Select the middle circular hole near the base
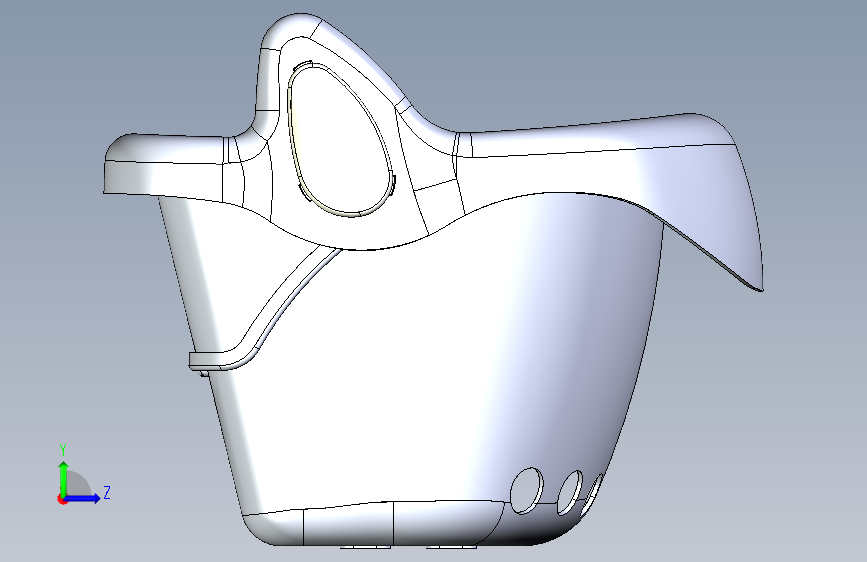 [570, 492]
